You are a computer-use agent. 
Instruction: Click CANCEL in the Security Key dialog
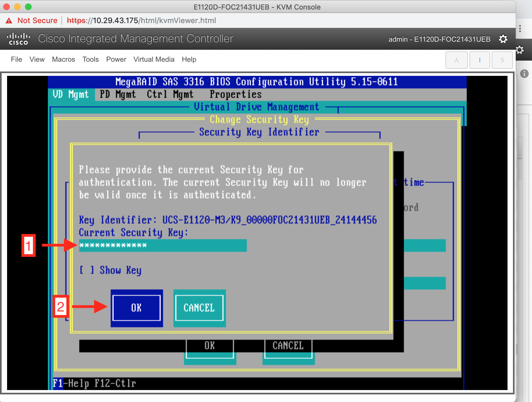coord(199,308)
